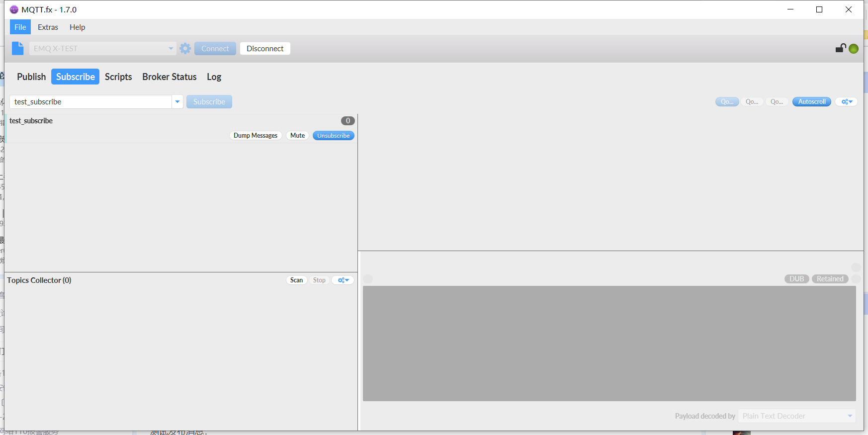Open the subscribe options gear dropdown beside Autoscroll
This screenshot has height=435, width=868.
tap(847, 102)
